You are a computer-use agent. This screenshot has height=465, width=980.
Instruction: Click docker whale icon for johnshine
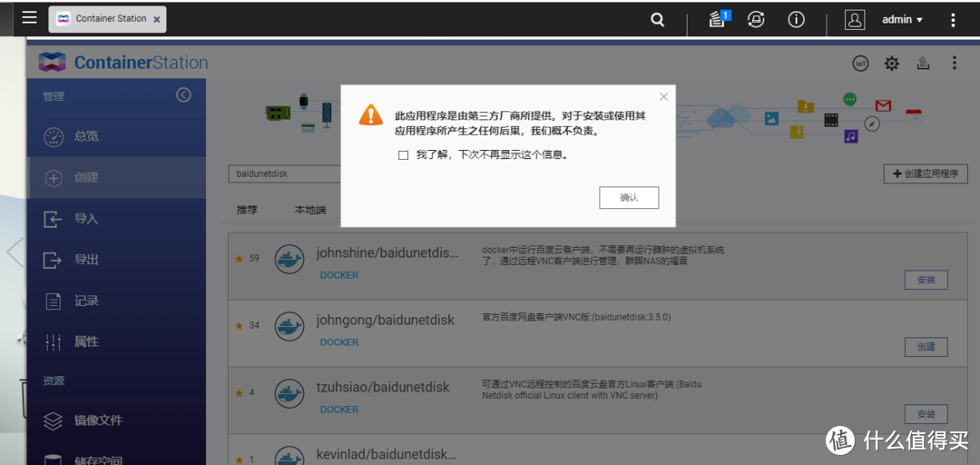pyautogui.click(x=289, y=259)
